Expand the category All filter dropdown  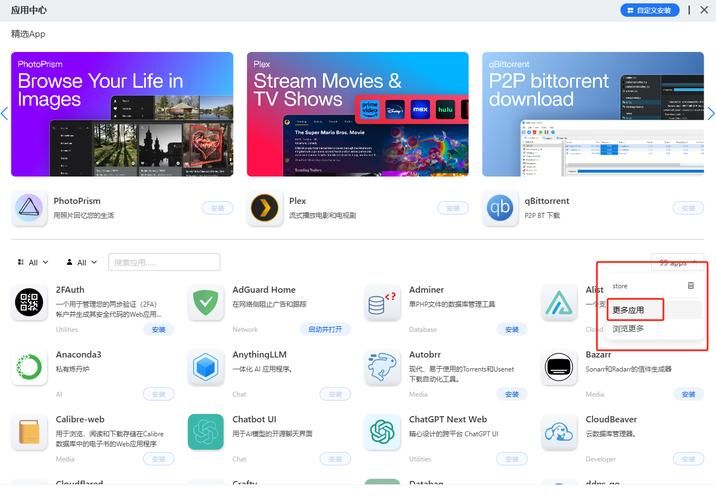pos(32,262)
